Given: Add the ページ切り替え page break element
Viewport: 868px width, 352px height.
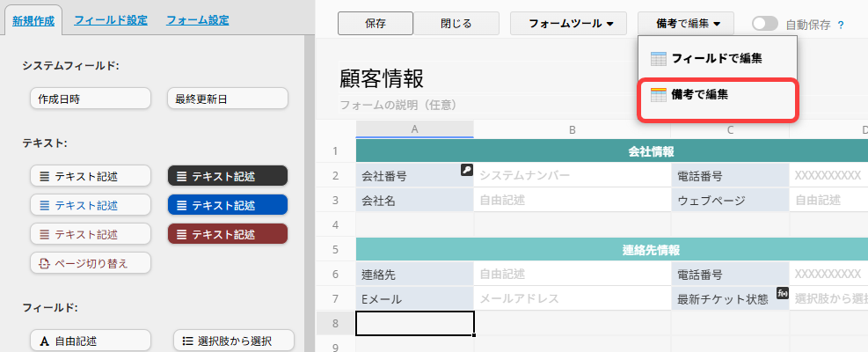Looking at the screenshot, I should tap(90, 262).
